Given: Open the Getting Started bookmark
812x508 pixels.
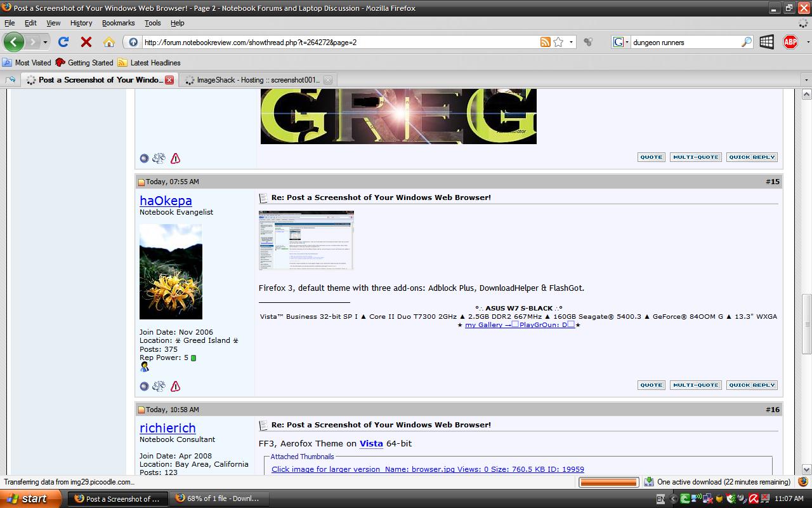Looking at the screenshot, I should tap(84, 63).
